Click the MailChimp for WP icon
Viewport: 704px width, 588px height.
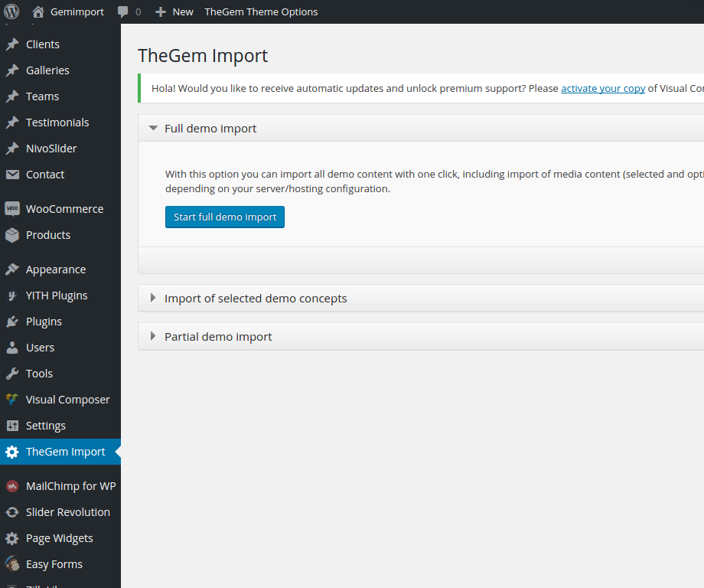pyautogui.click(x=11, y=486)
